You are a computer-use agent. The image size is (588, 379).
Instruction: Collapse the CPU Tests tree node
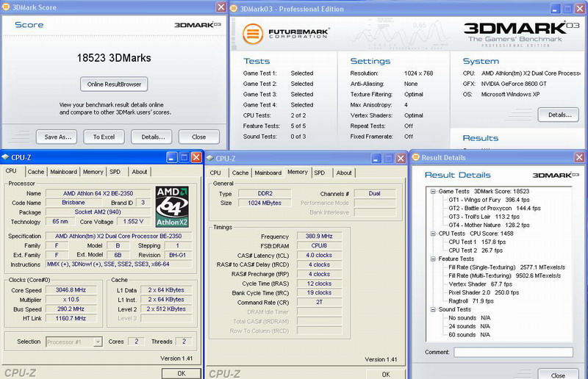(x=433, y=234)
